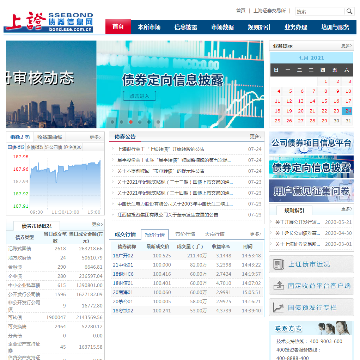Click the 100.416 price cell in trading table
The height and width of the screenshot is (360, 360).
point(161,274)
